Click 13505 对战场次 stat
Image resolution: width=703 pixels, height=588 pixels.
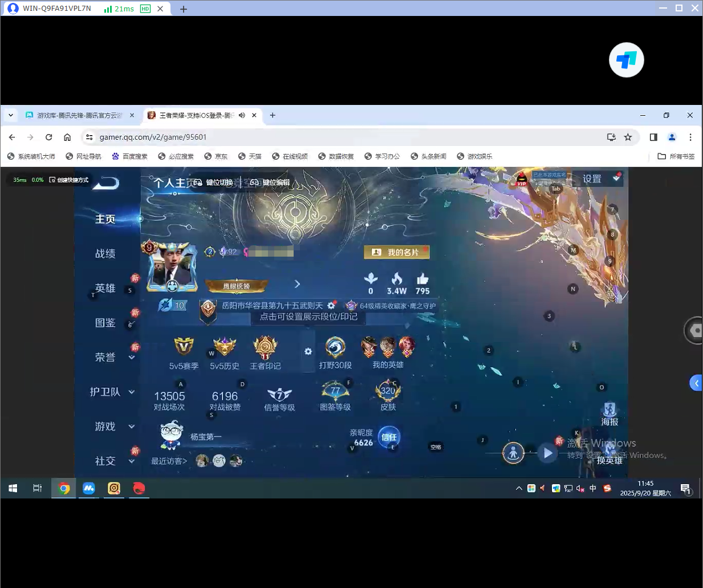(x=169, y=400)
